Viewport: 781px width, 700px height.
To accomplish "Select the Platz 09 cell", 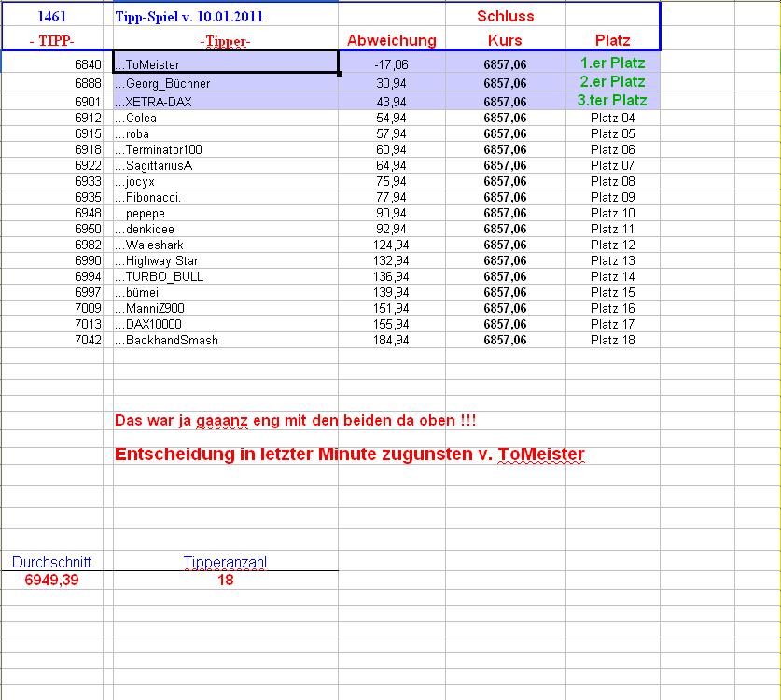I will coord(613,197).
